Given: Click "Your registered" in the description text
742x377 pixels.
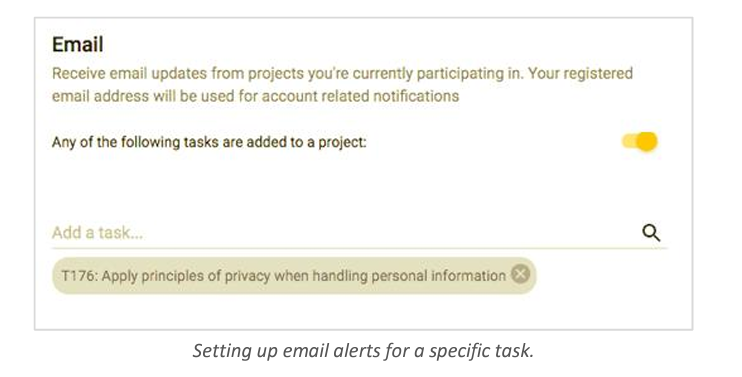Looking at the screenshot, I should (581, 74).
